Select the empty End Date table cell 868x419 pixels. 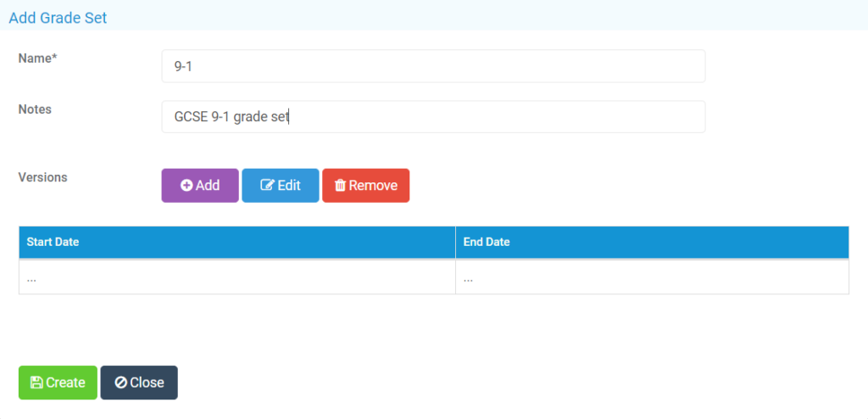[x=652, y=277]
